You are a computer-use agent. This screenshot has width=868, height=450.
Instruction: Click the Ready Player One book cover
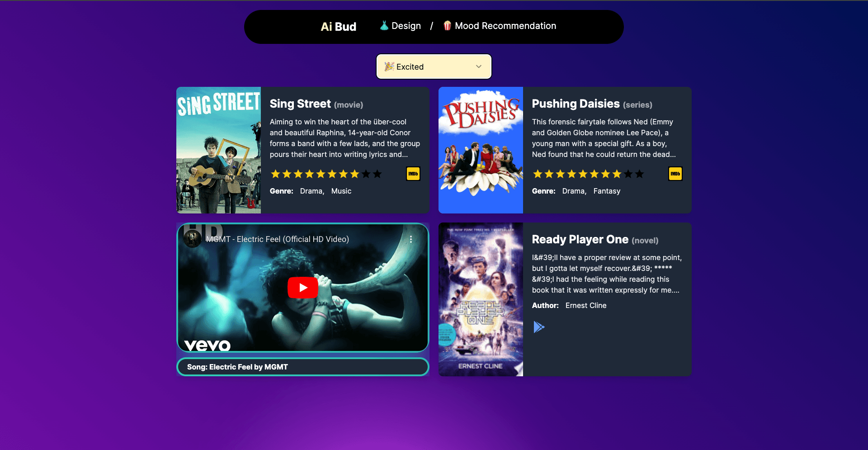(x=481, y=299)
